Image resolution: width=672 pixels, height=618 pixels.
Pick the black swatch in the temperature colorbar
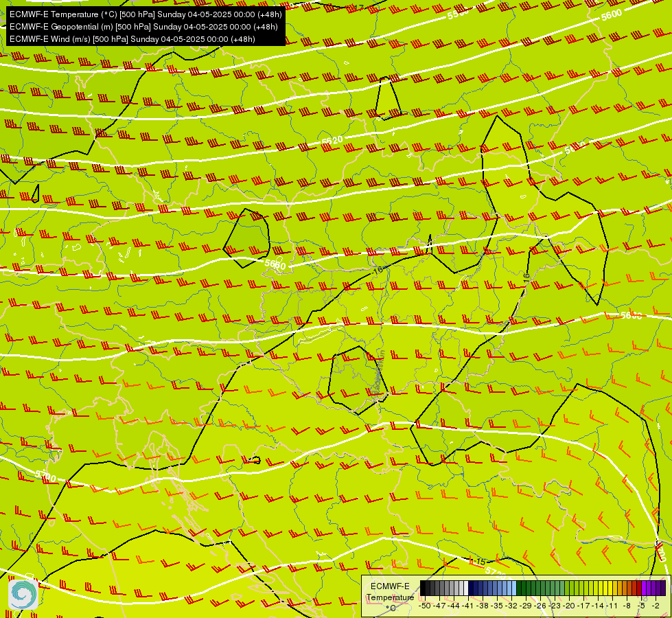423,588
